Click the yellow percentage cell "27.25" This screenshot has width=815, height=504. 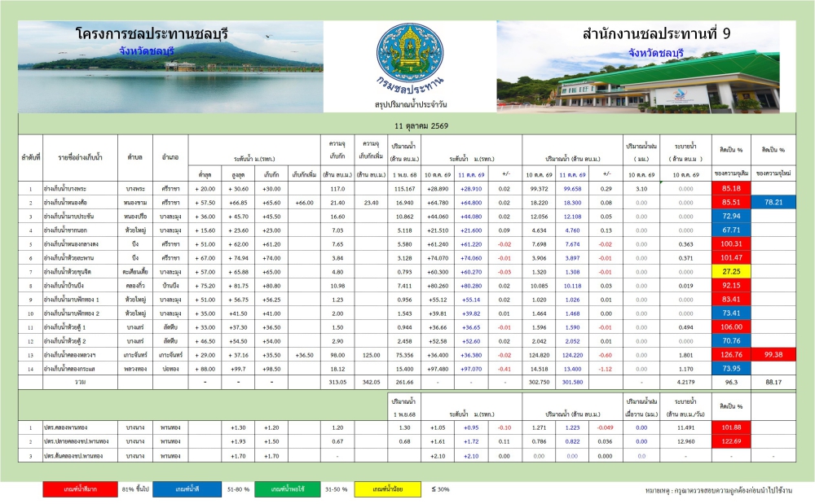click(731, 271)
